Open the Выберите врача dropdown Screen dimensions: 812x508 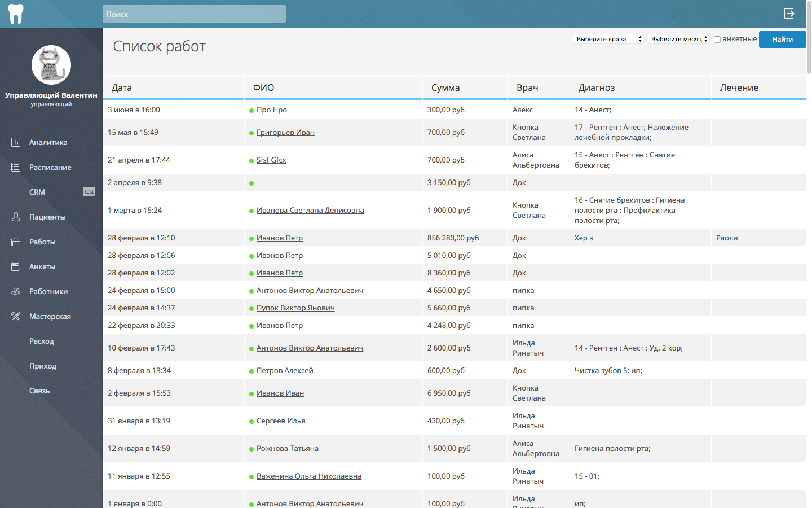[608, 39]
